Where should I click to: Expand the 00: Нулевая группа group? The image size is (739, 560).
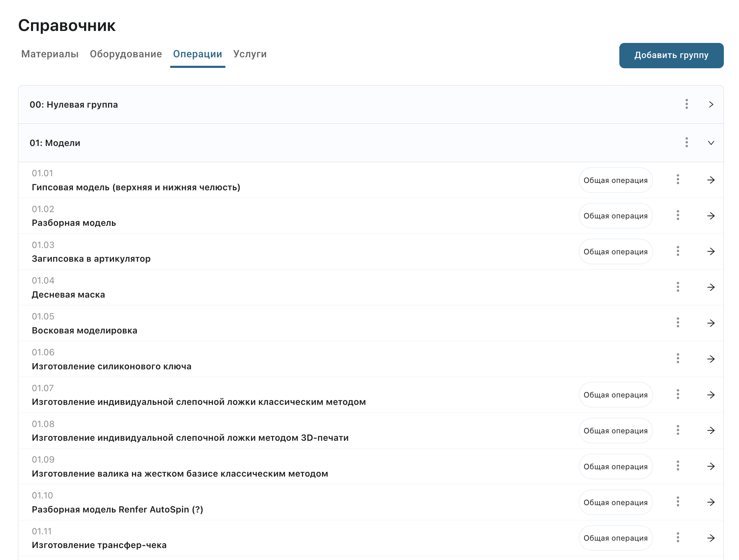click(711, 104)
